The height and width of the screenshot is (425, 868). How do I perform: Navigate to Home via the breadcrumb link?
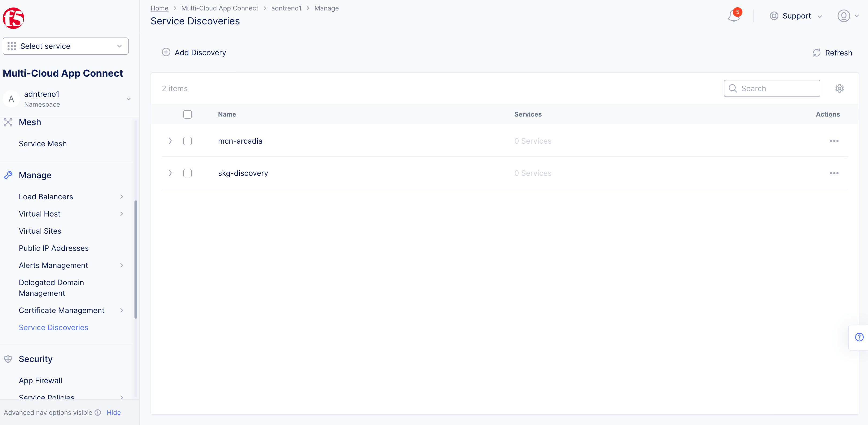(159, 8)
